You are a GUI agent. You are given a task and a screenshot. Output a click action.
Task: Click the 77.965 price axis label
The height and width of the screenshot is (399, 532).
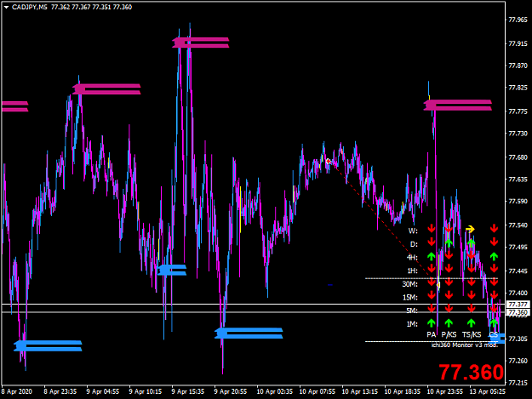click(518, 20)
